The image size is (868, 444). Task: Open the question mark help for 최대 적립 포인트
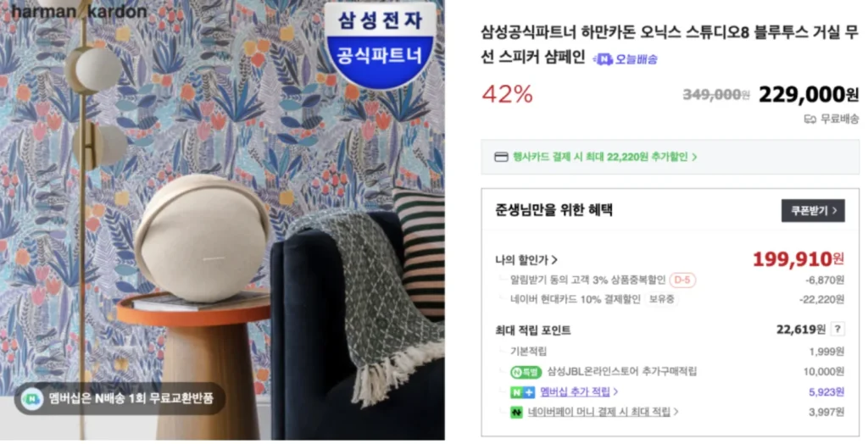point(837,330)
